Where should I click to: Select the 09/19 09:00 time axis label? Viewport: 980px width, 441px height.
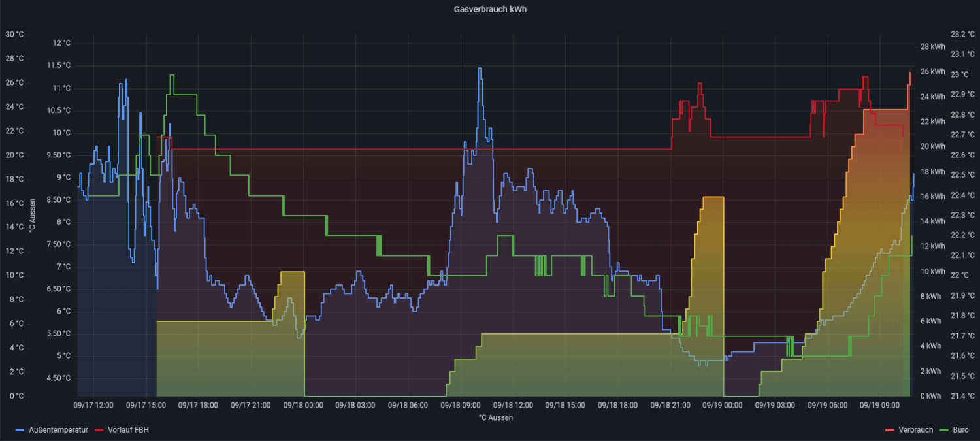[x=880, y=405]
